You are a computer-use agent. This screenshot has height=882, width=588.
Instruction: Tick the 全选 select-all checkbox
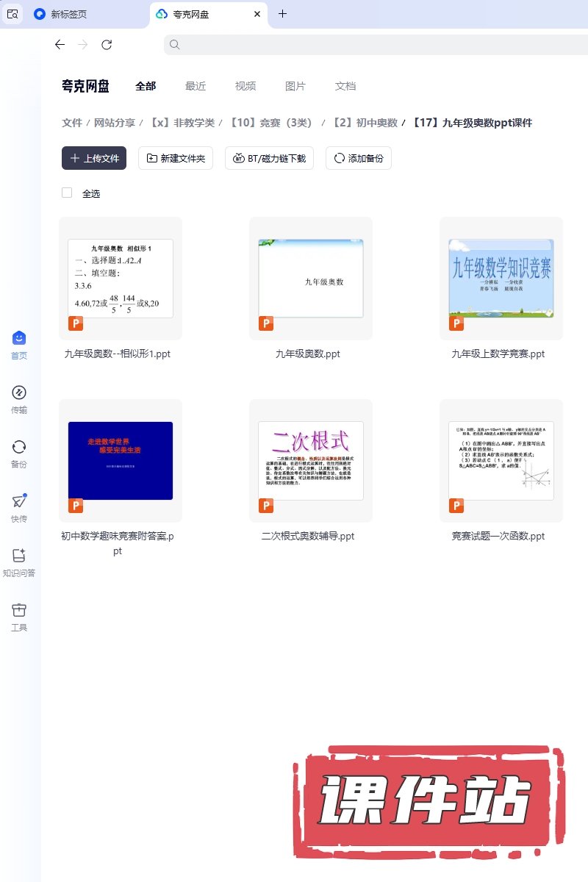67,193
